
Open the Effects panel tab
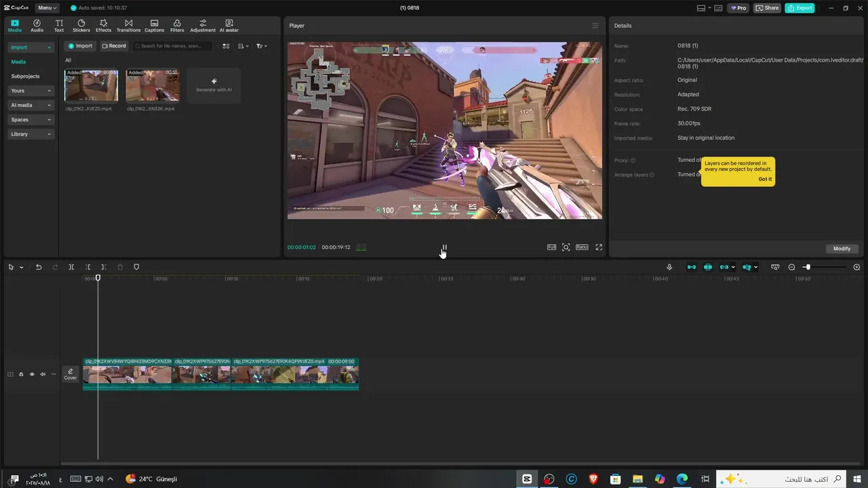tap(103, 26)
